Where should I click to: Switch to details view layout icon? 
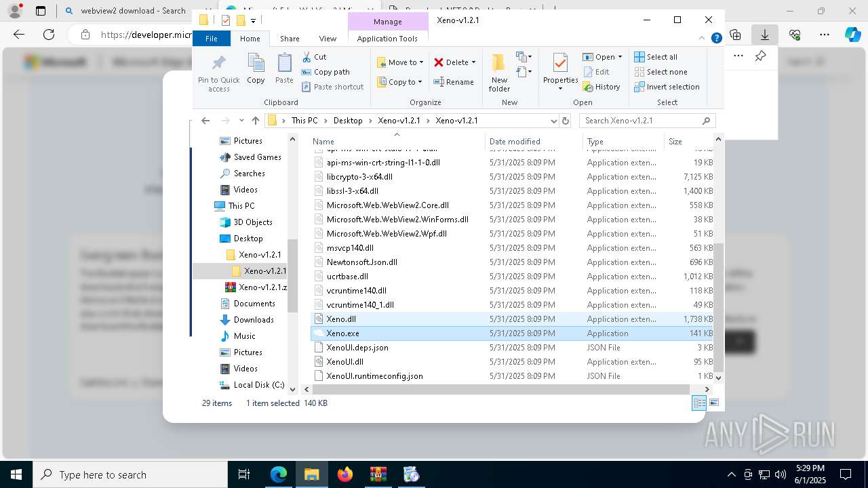coord(699,403)
